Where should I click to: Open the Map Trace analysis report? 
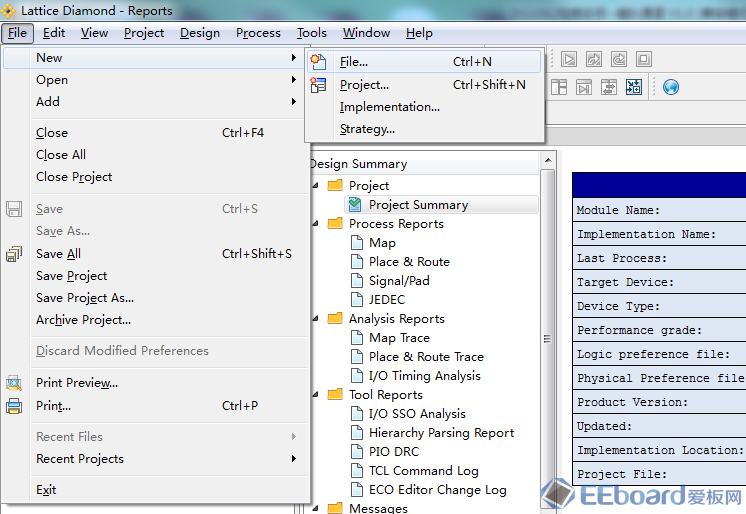pos(399,338)
